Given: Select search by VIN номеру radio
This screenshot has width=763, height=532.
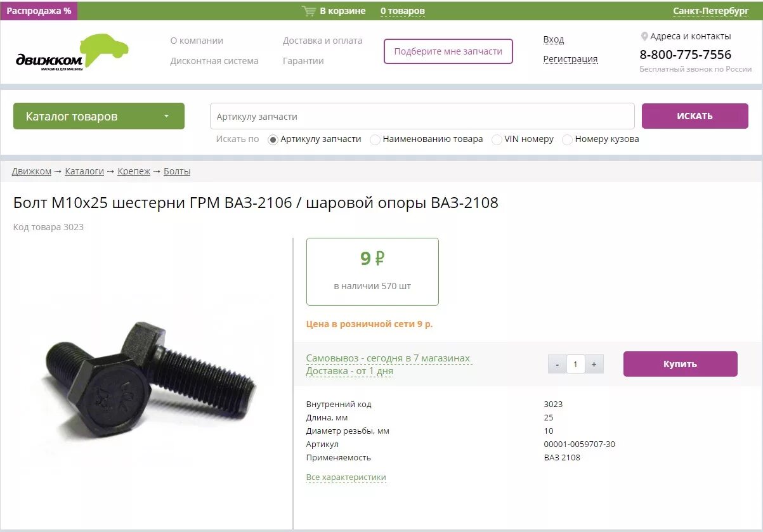Looking at the screenshot, I should click(x=497, y=139).
